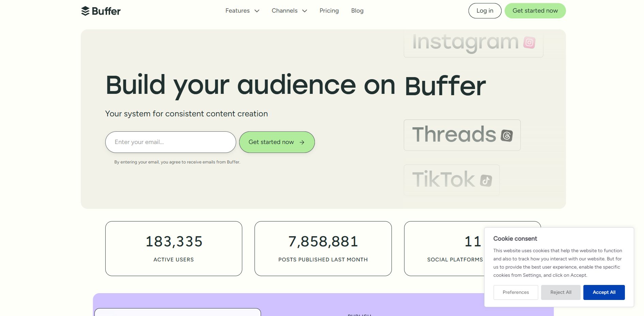The image size is (644, 316).
Task: Click the email agreement notice text
Action: (x=177, y=162)
